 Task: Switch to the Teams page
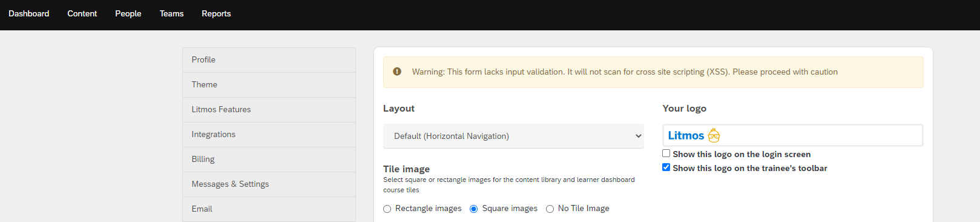[x=172, y=13]
